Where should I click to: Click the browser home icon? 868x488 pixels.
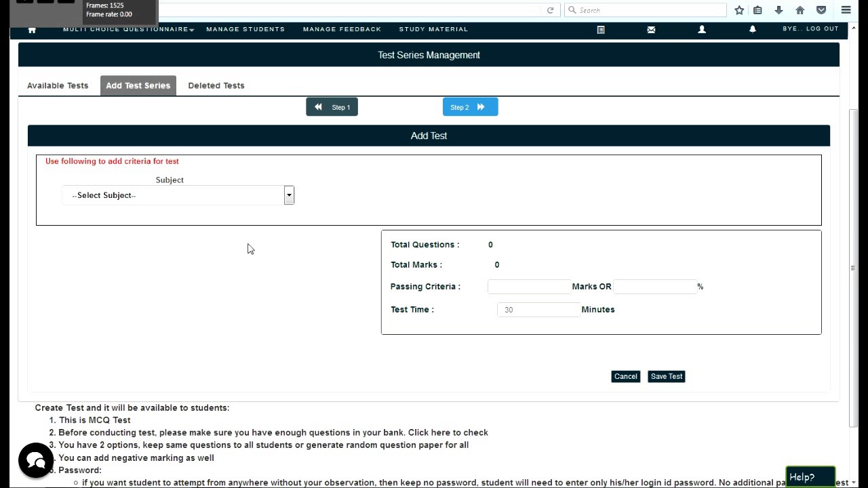coord(800,10)
